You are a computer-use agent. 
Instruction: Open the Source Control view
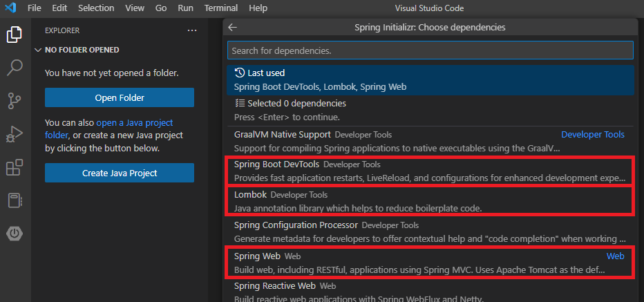pos(15,101)
